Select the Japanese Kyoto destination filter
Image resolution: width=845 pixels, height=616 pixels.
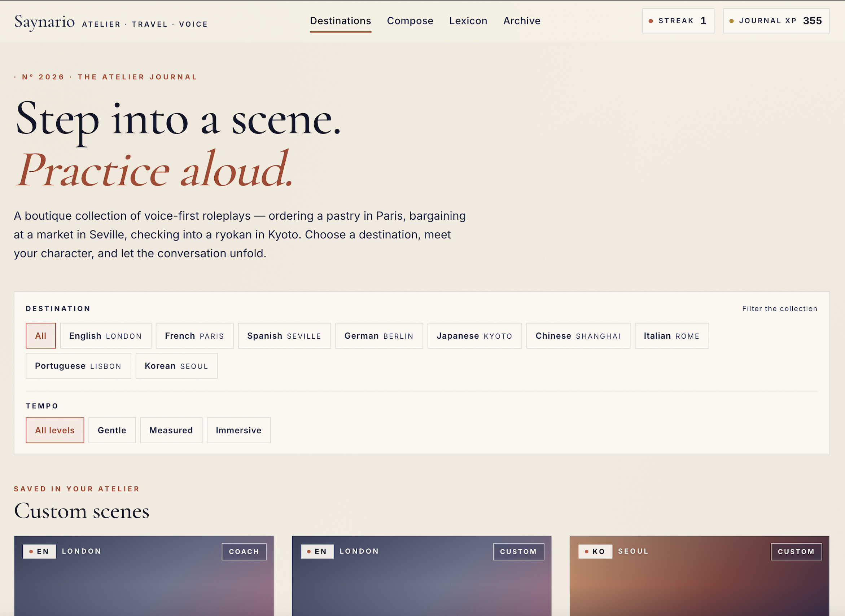(474, 336)
